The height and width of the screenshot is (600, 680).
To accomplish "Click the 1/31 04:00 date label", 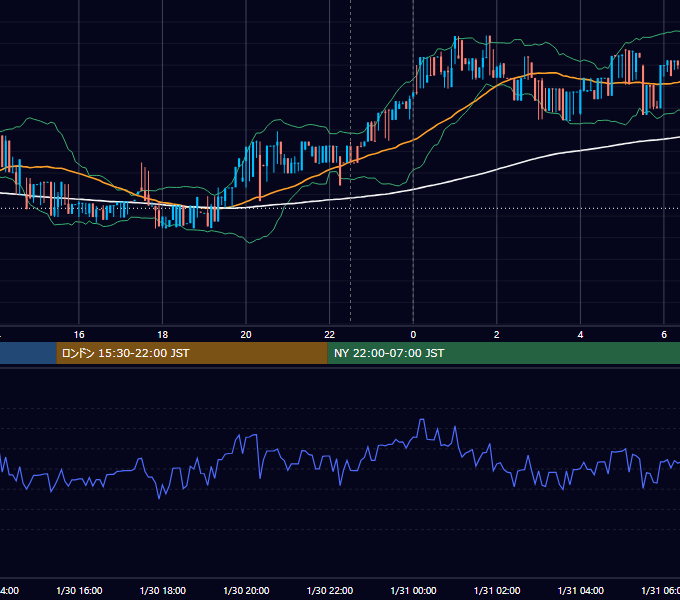I will pyautogui.click(x=581, y=590).
